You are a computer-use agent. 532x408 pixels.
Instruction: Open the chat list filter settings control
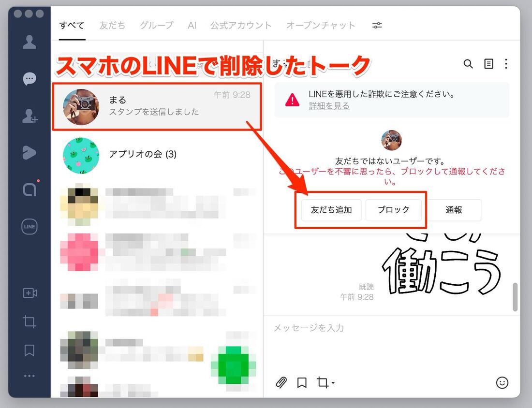[x=377, y=25]
